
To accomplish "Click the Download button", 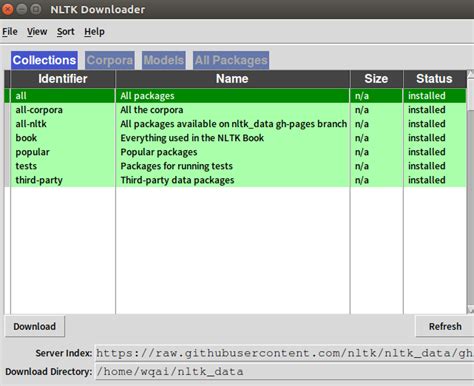I will [35, 326].
